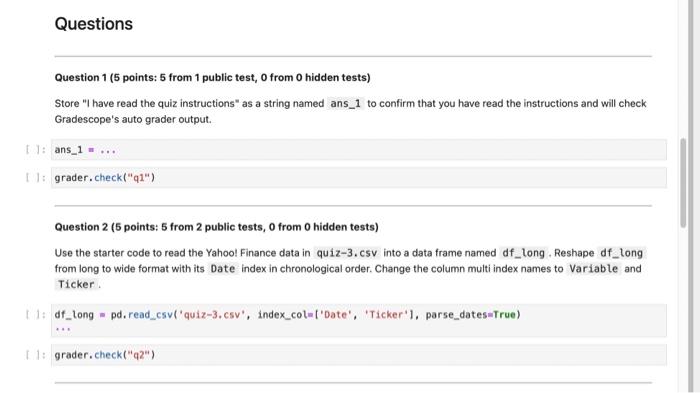Click the inline Date code label

click(x=223, y=269)
